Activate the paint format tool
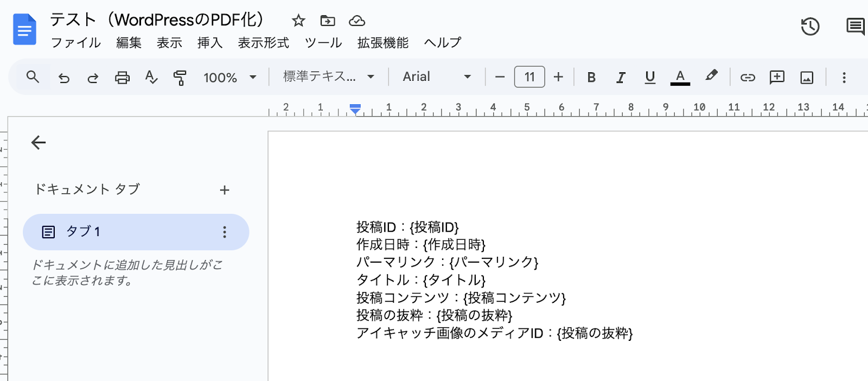This screenshot has height=381, width=868. (180, 78)
